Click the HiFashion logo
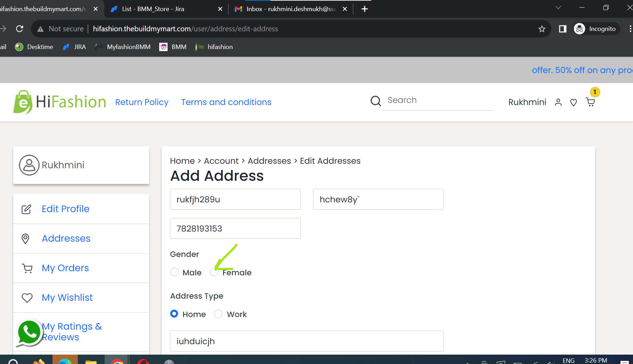633x364 pixels. 59,102
